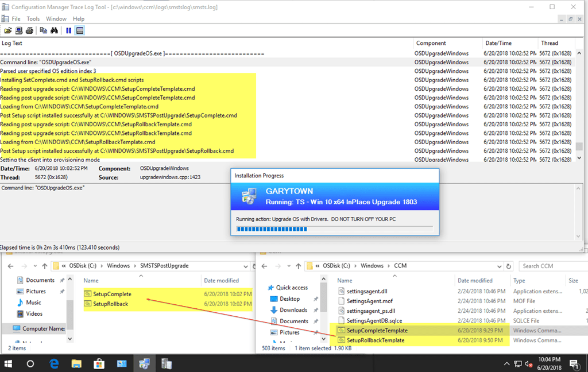Screen dimensions: 588x372
Task: Select the settingsagent.dll file
Action: click(x=367, y=292)
